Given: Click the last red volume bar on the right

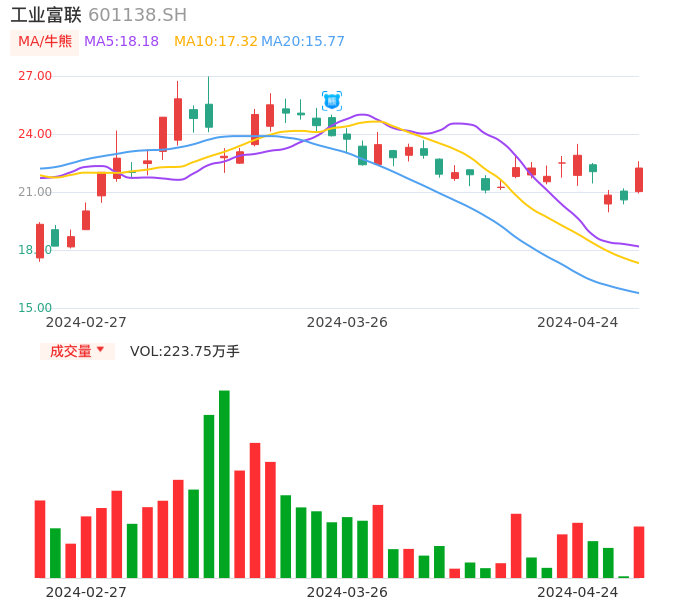Looking at the screenshot, I should [639, 551].
